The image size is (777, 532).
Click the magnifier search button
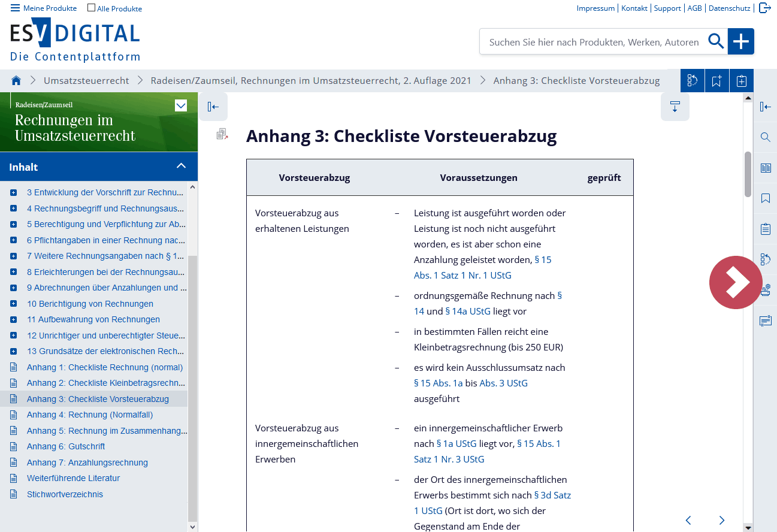point(716,41)
